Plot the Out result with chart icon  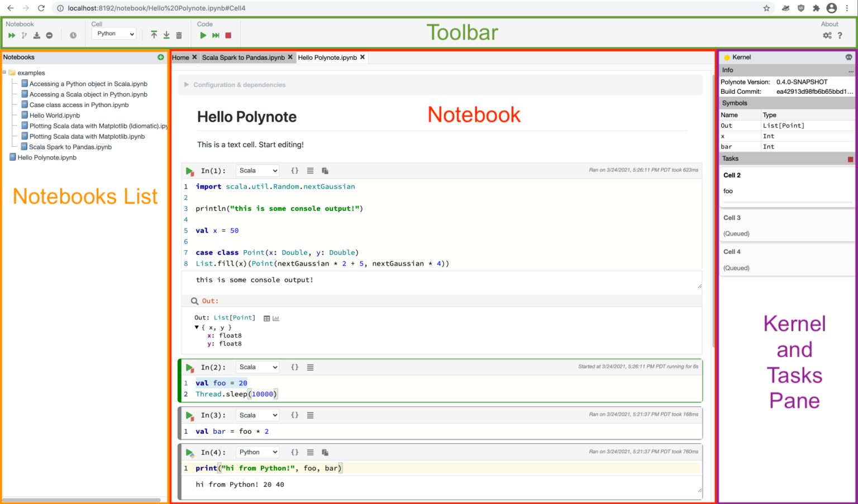coord(277,318)
